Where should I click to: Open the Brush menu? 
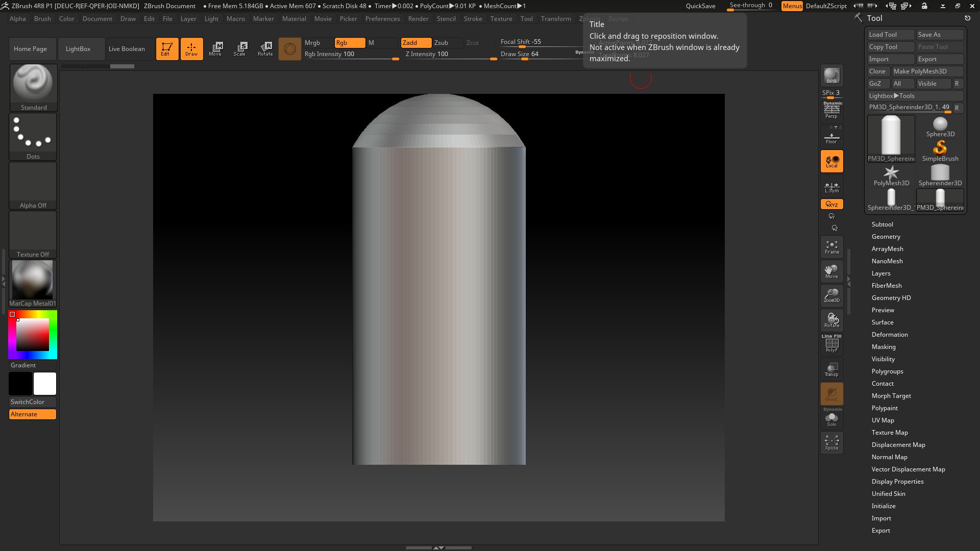(x=42, y=19)
